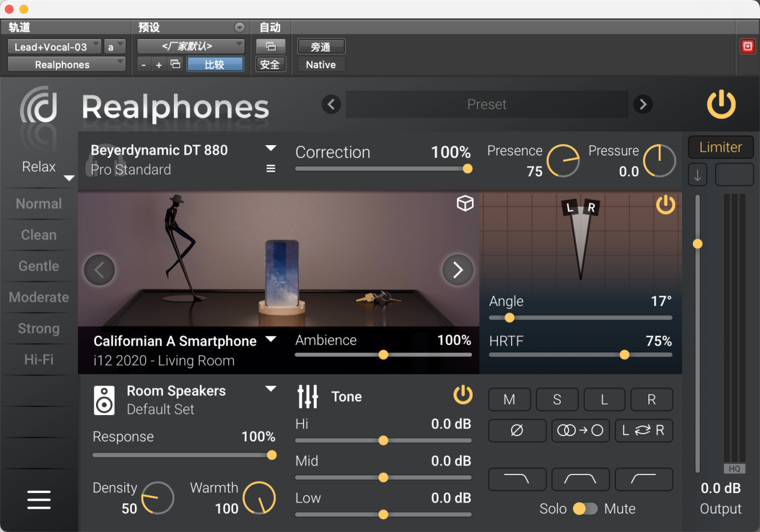Click the Correction slider handle
Image resolution: width=760 pixels, height=532 pixels.
coord(467,169)
